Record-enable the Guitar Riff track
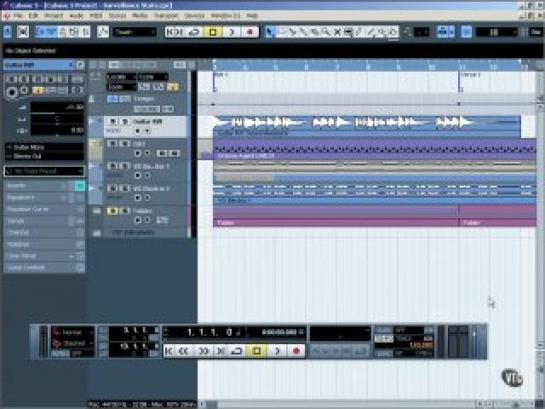This screenshot has height=409, width=545. (x=138, y=131)
